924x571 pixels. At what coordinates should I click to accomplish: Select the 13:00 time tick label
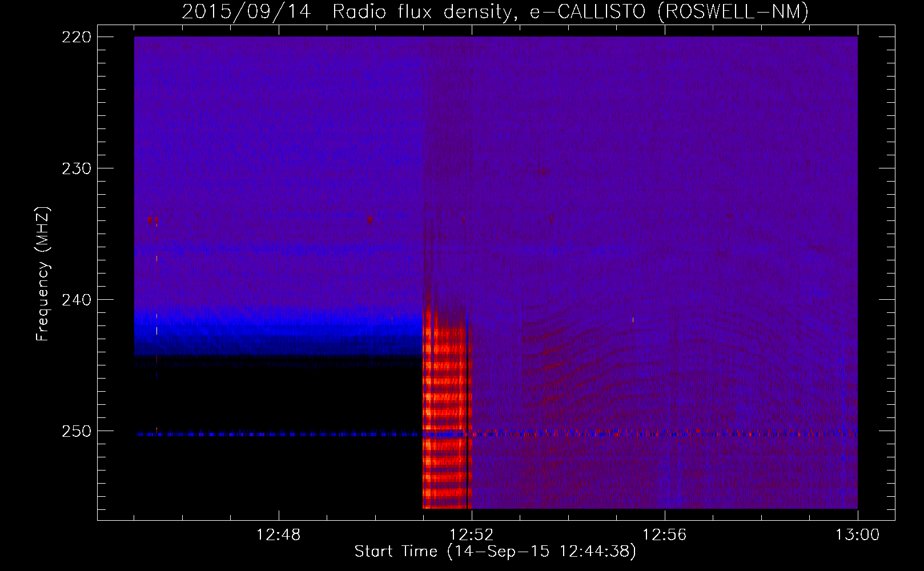(857, 535)
